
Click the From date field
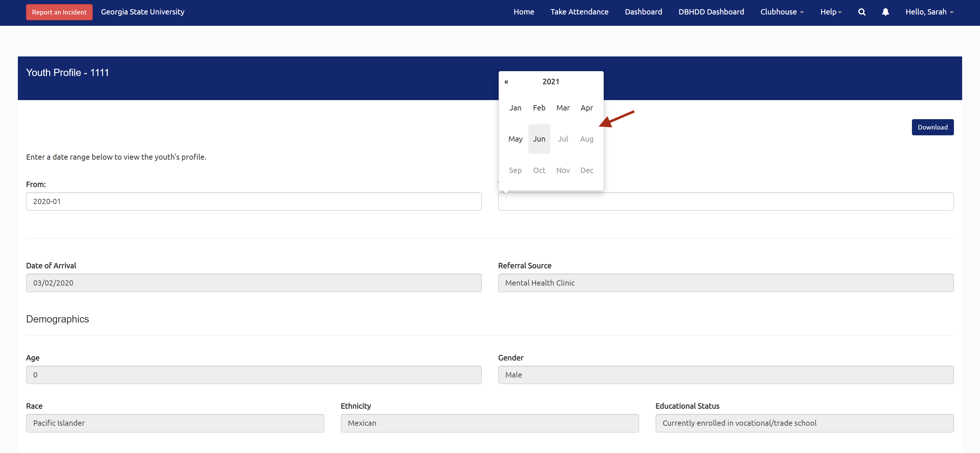(x=253, y=201)
